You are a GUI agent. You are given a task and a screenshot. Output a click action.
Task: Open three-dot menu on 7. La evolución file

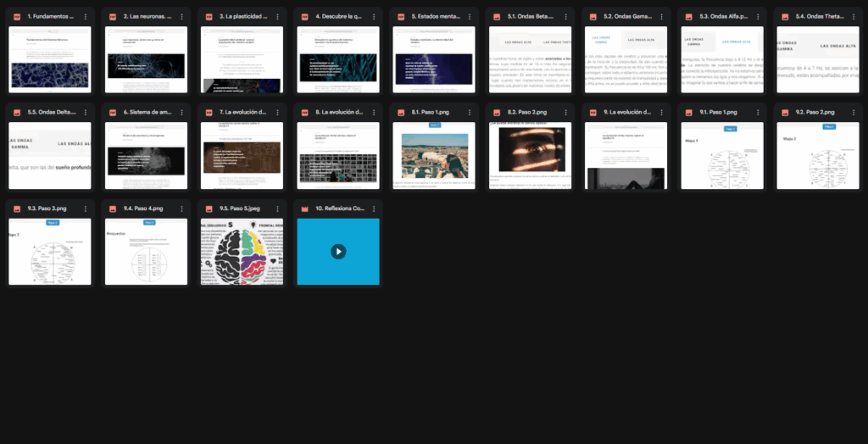click(277, 113)
